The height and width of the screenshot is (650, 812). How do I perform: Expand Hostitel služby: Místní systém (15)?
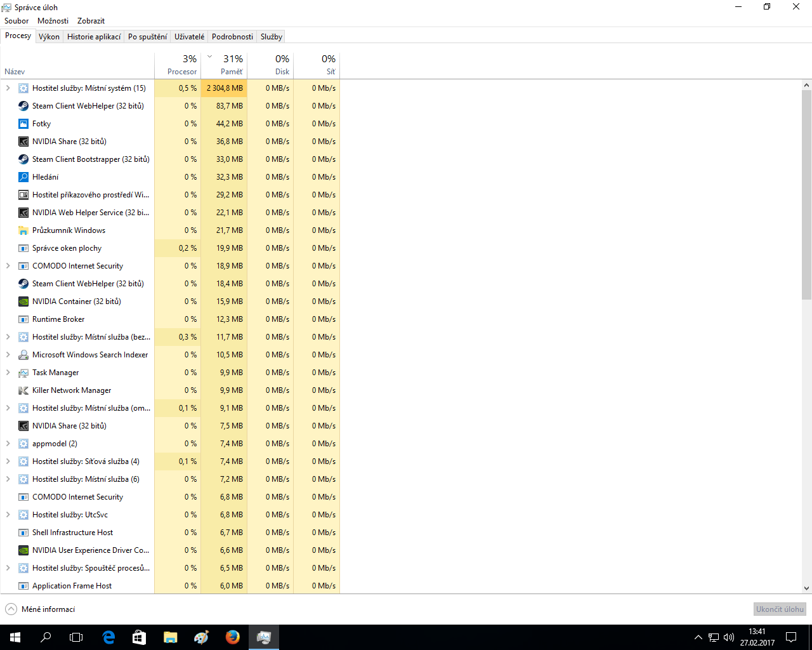click(8, 88)
